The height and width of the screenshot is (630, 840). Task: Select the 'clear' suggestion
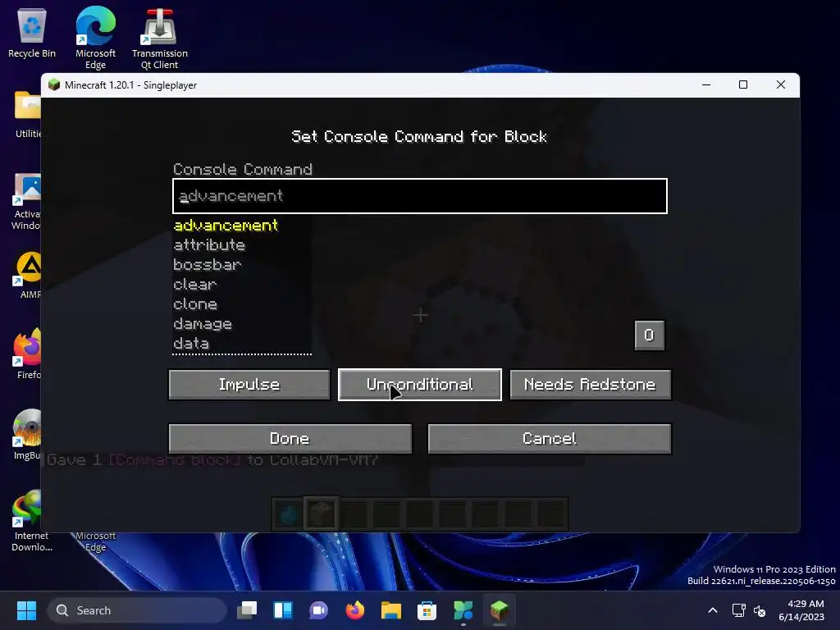[x=195, y=285]
